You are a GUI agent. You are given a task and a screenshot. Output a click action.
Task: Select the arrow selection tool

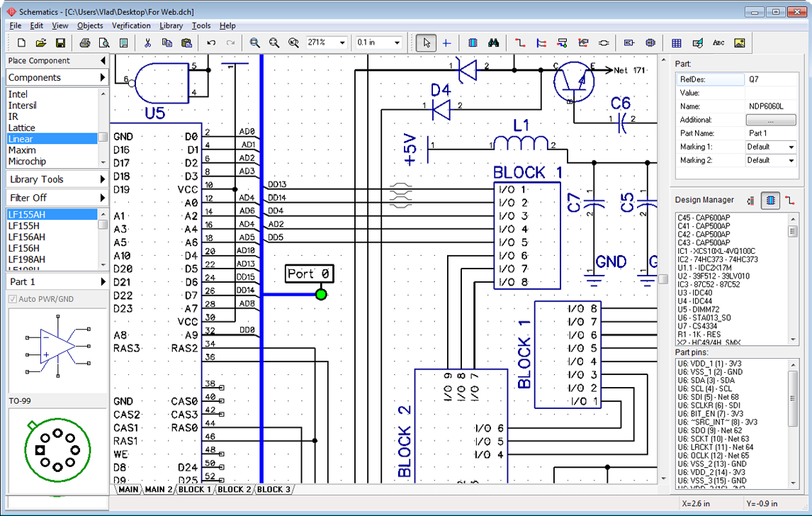(425, 43)
